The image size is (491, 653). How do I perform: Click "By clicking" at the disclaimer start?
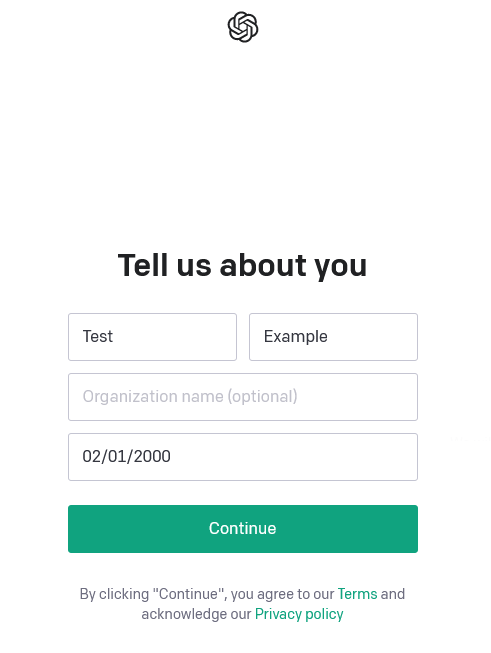pyautogui.click(x=115, y=594)
